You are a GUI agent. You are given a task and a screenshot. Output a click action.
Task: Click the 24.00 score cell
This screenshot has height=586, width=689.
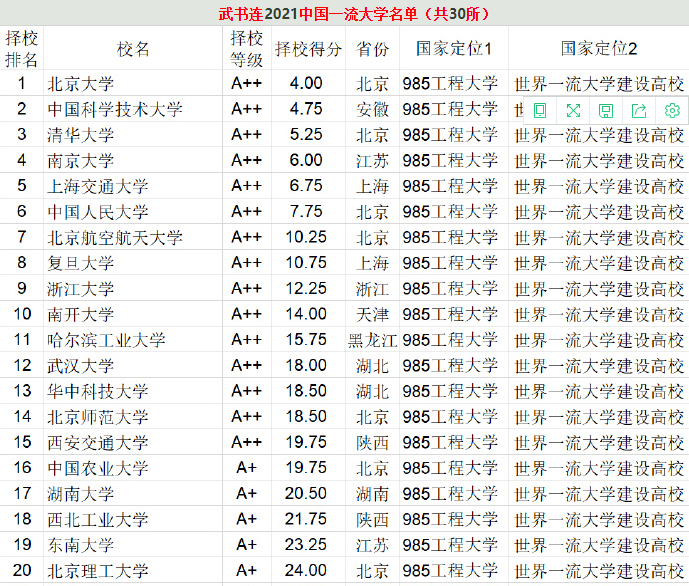tap(308, 571)
